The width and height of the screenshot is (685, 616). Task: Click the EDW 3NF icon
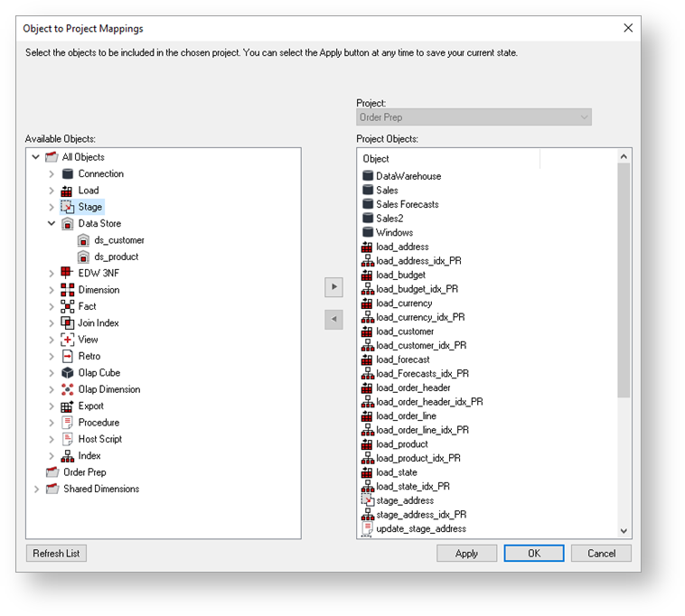pyautogui.click(x=68, y=273)
